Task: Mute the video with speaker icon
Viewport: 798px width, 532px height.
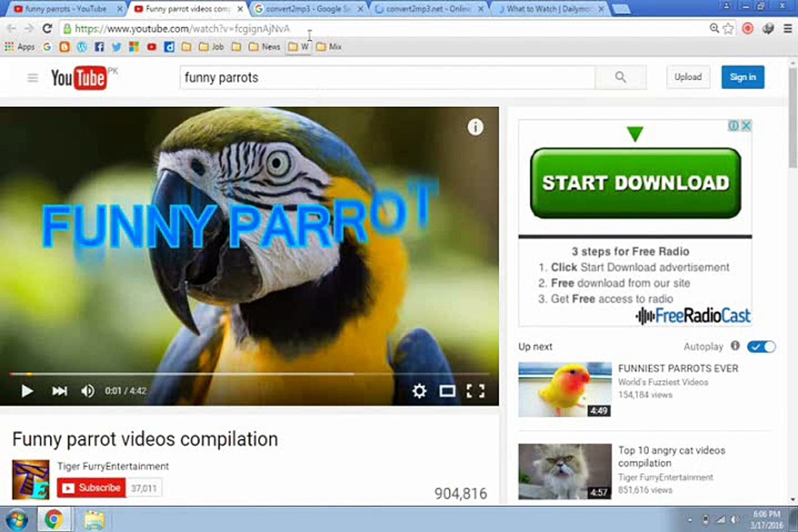Action: (88, 391)
